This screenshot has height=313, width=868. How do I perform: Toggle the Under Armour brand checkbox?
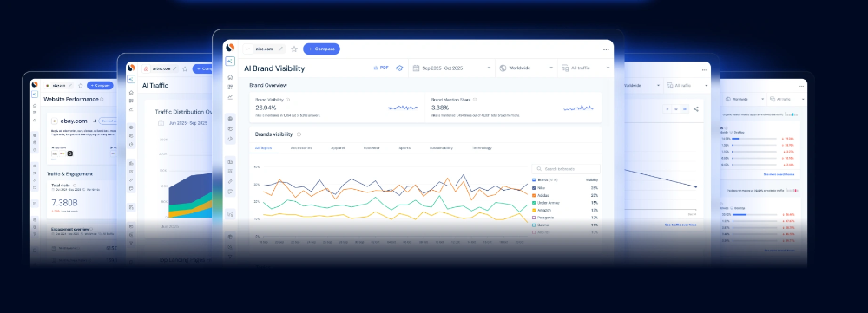(x=534, y=203)
